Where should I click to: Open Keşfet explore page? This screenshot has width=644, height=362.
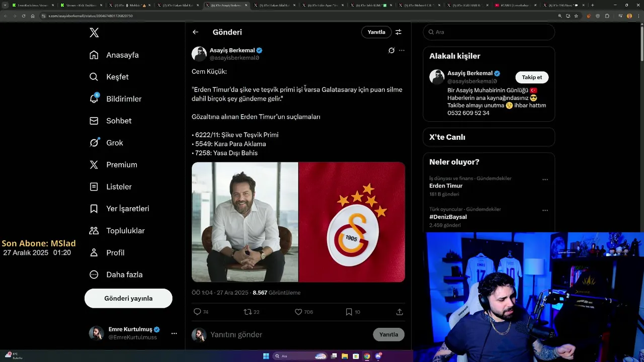pos(109,77)
